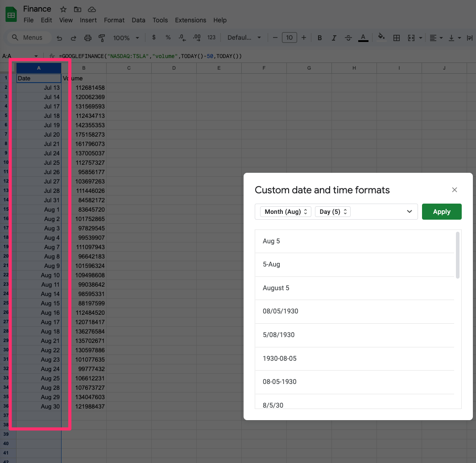
Task: Select the "5-Aug" format option
Action: pyautogui.click(x=355, y=264)
